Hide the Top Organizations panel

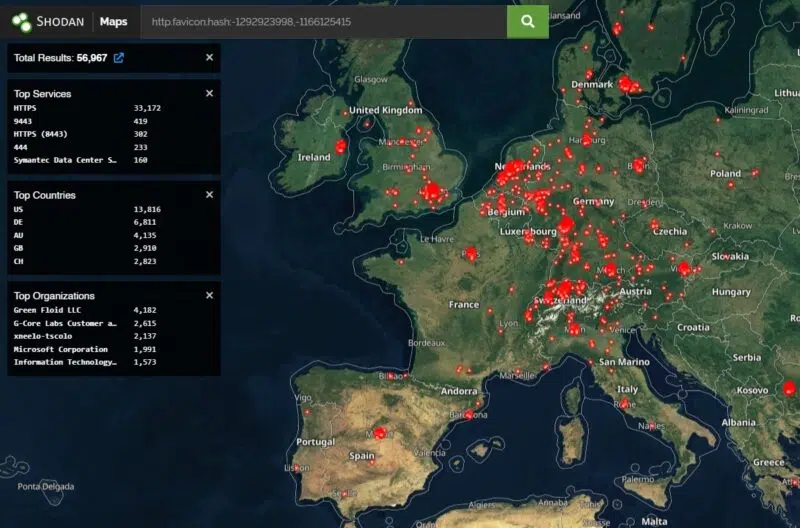point(209,296)
